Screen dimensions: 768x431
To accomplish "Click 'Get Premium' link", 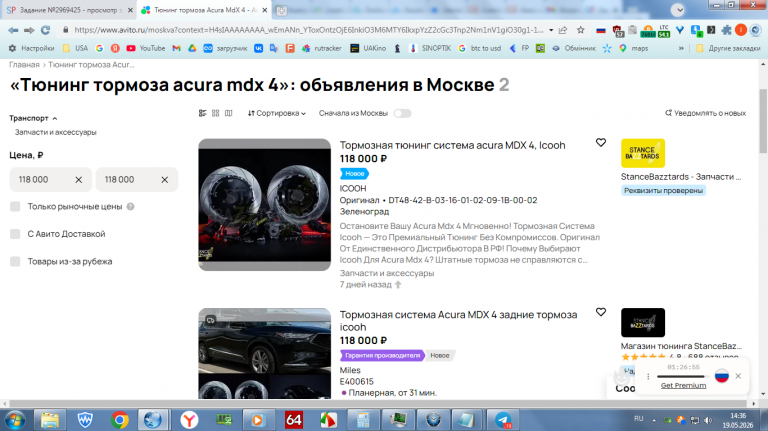I will coord(683,385).
